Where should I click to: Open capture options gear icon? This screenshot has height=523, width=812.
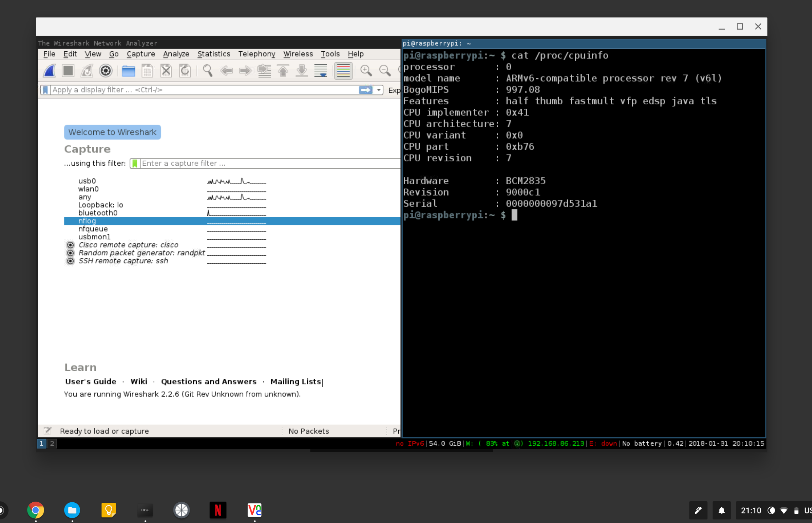105,71
